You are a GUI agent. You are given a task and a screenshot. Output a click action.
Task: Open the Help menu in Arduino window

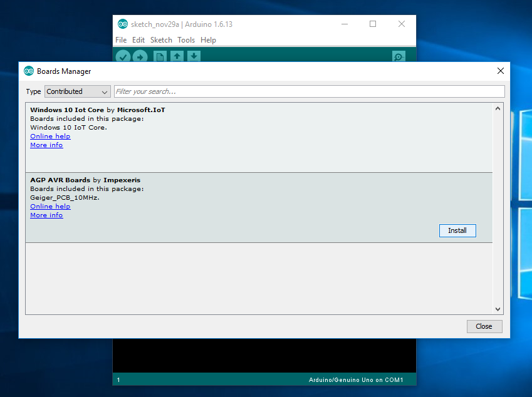coord(208,40)
